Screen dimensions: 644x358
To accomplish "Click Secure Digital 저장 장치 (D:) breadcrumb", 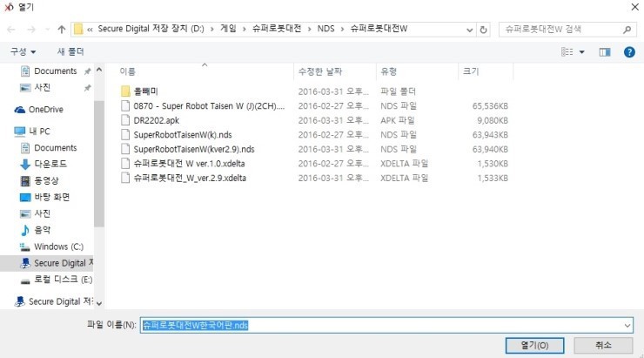I will coord(151,29).
